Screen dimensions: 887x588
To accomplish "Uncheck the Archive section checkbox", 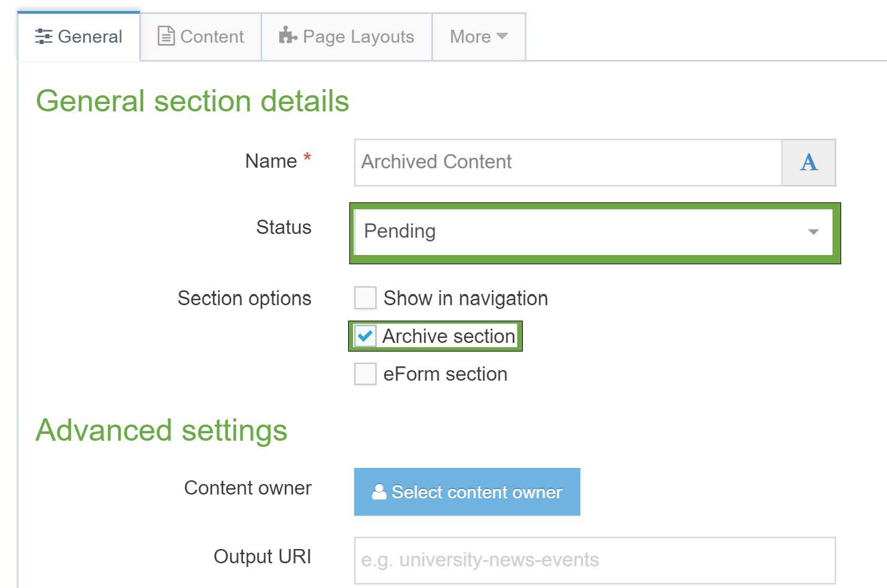I will point(365,336).
